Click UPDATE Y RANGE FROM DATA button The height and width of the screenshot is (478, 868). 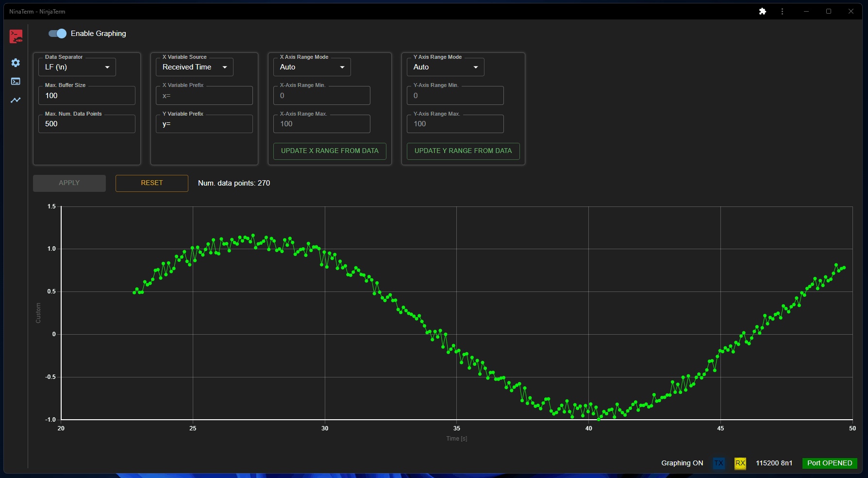coord(463,151)
